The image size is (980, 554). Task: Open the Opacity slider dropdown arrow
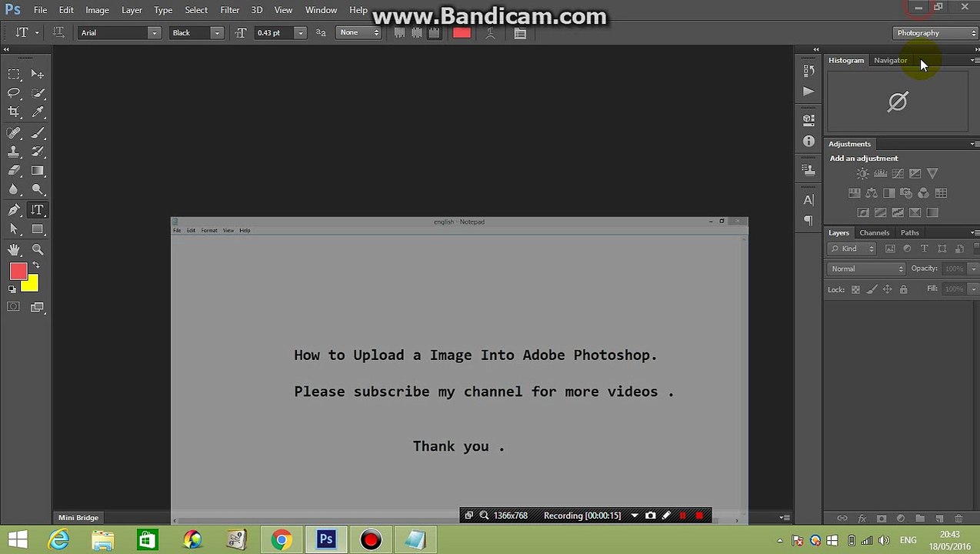click(973, 269)
